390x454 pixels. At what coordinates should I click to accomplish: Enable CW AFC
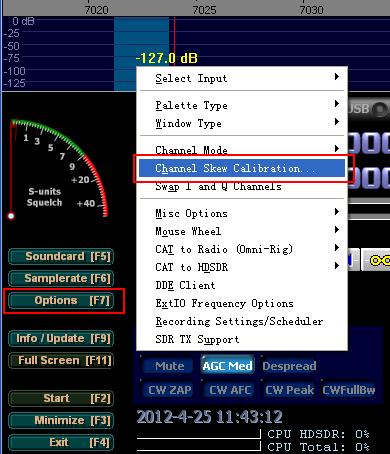pos(230,390)
